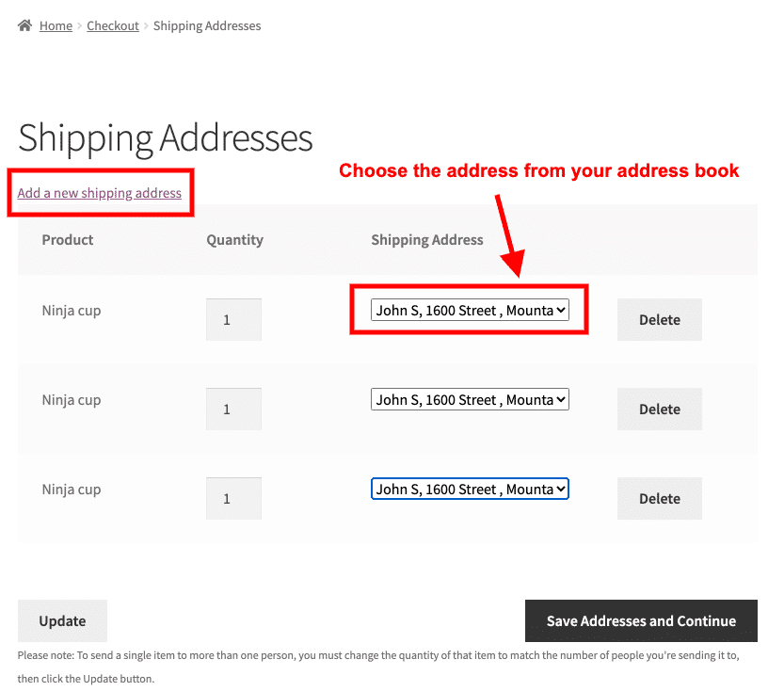Viewport: 784px width, 691px height.
Task: Click the Product column header
Action: 68,240
